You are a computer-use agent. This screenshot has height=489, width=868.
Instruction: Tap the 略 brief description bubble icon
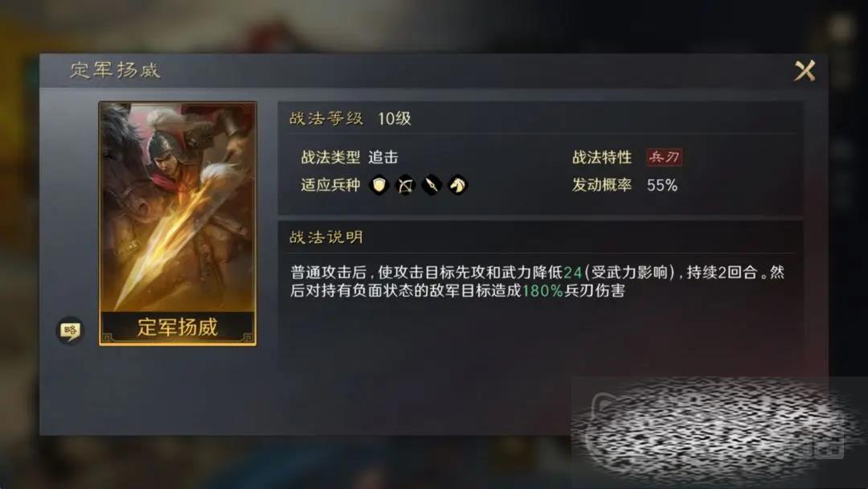(x=70, y=331)
